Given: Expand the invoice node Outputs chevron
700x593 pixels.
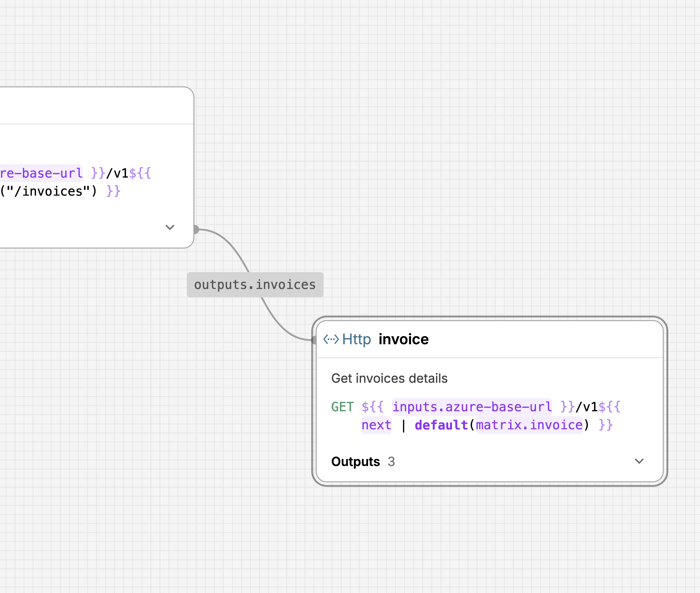Looking at the screenshot, I should pyautogui.click(x=639, y=461).
